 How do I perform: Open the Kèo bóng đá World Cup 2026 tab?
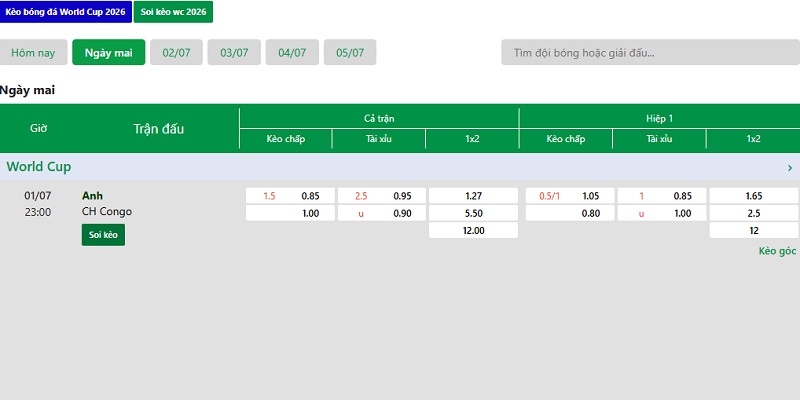[x=65, y=12]
